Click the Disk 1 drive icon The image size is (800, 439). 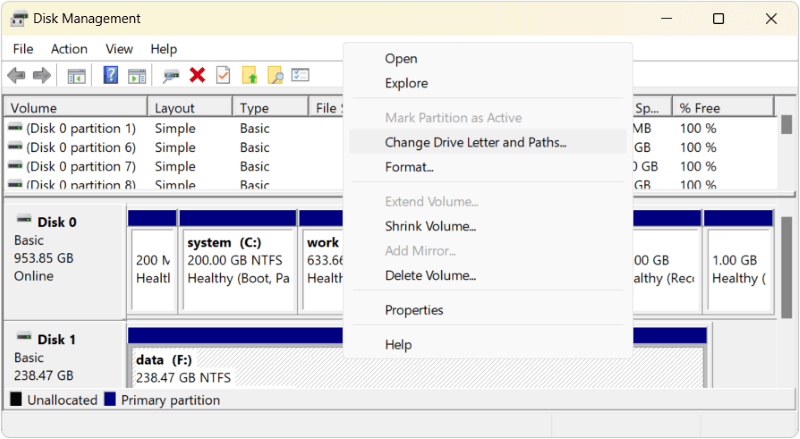click(23, 336)
